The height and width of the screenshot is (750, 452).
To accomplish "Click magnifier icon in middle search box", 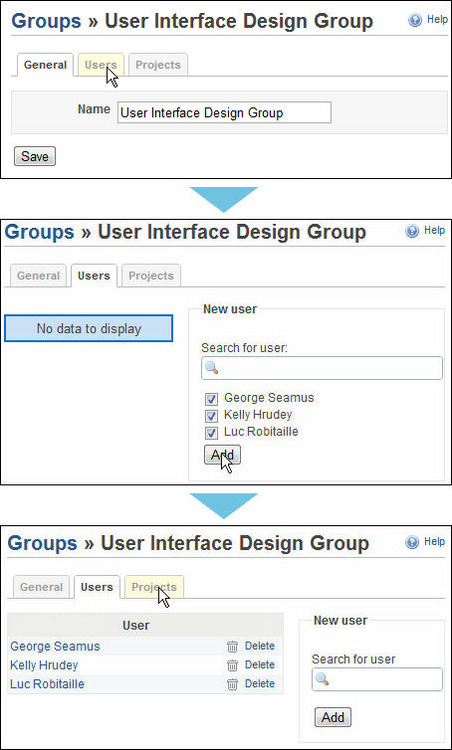I will point(211,368).
